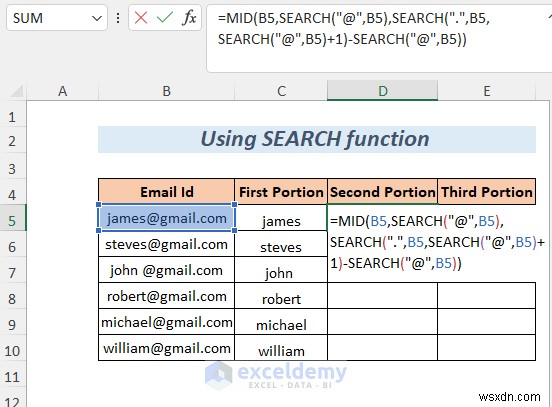Image resolution: width=552 pixels, height=407 pixels.
Task: Select column A header
Action: tap(62, 91)
